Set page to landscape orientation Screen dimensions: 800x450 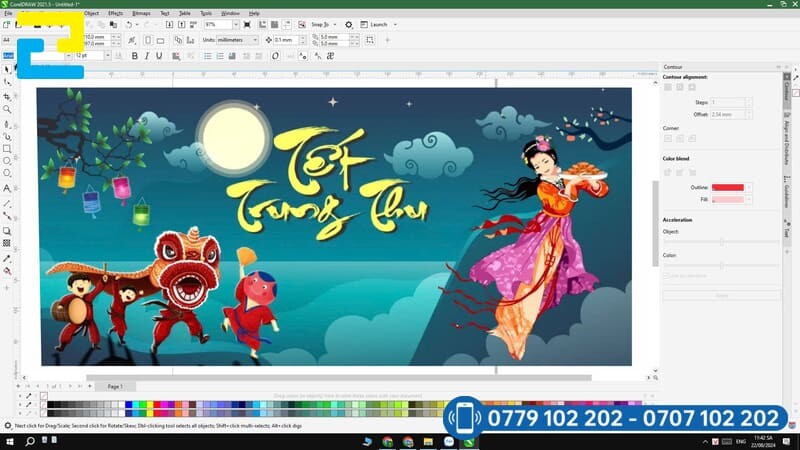click(x=160, y=40)
